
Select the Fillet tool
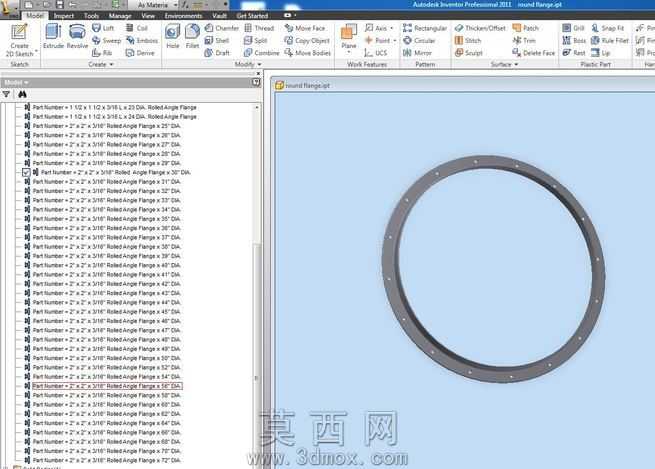click(x=192, y=37)
